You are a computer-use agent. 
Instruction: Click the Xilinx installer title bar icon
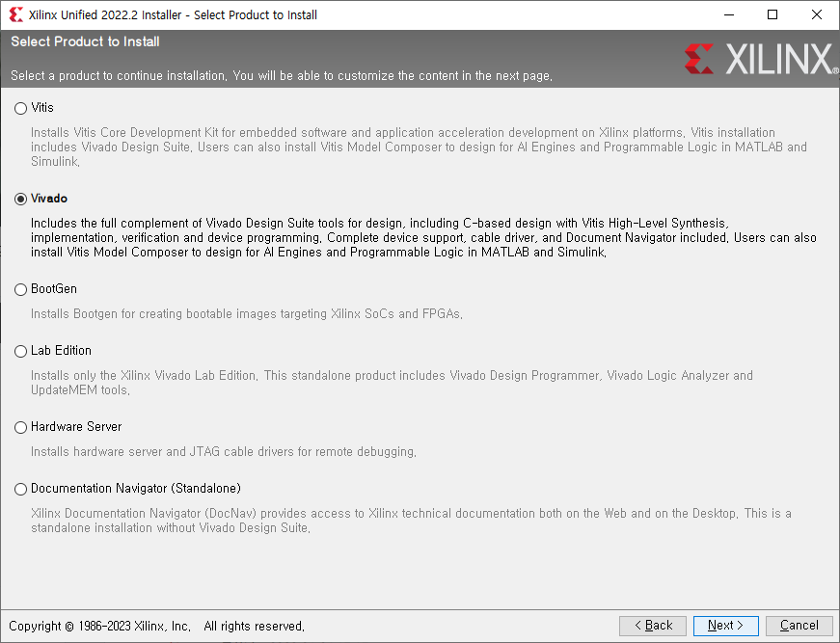(x=16, y=14)
